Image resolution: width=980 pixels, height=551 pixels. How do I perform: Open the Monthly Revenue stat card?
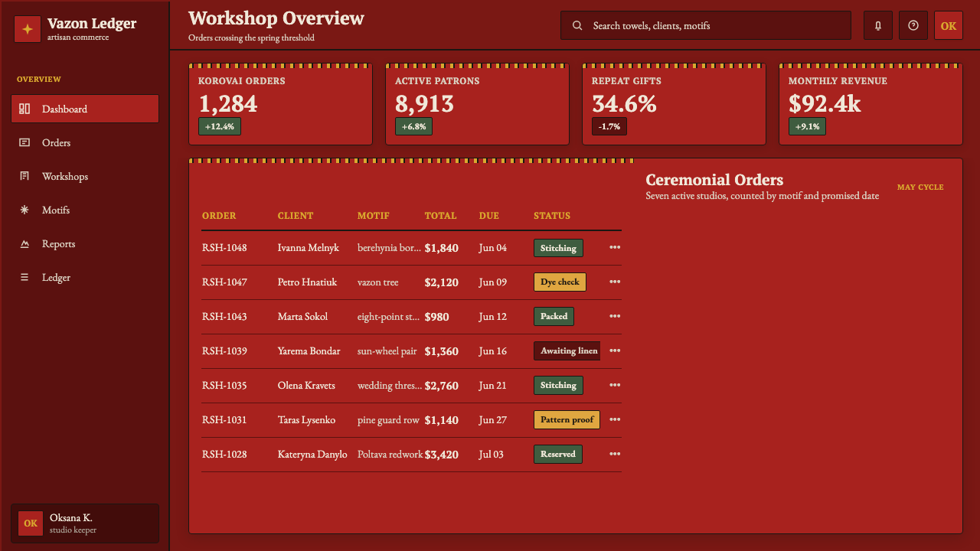(871, 104)
